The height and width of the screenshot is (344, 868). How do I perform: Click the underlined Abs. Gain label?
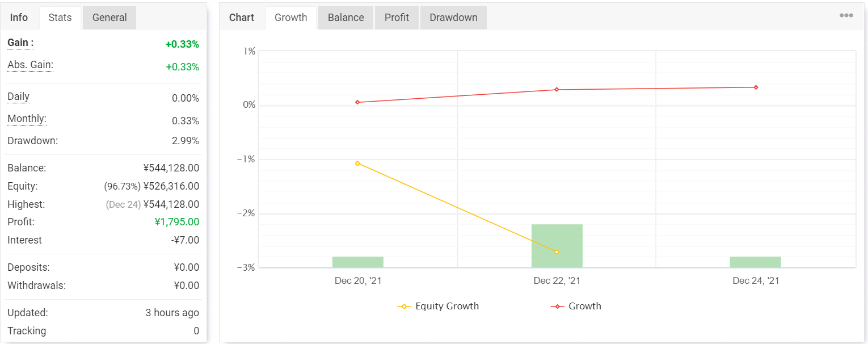(x=30, y=65)
